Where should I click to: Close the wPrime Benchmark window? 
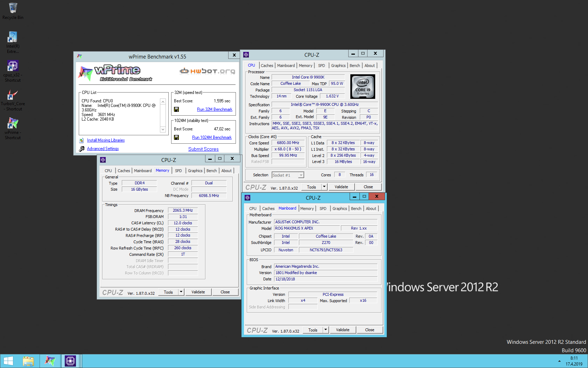click(x=234, y=55)
